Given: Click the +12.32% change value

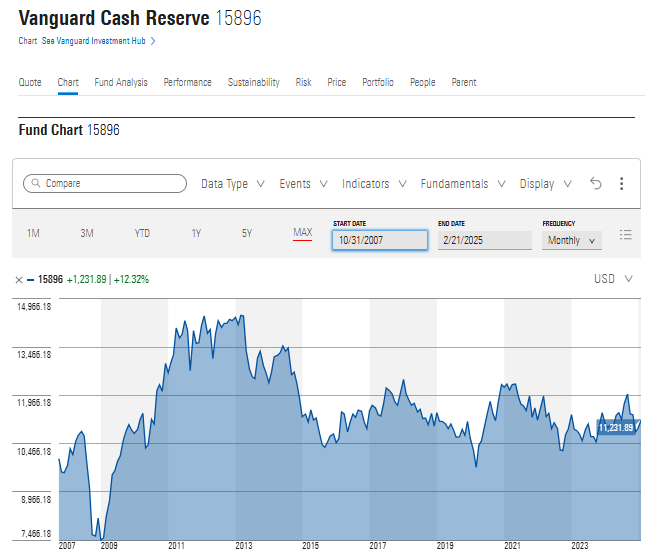Looking at the screenshot, I should point(131,280).
